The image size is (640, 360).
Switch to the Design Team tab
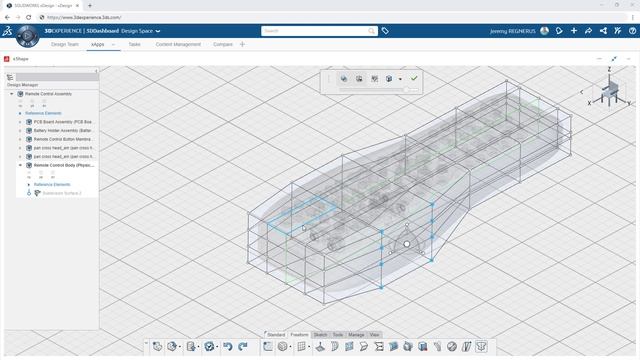65,44
